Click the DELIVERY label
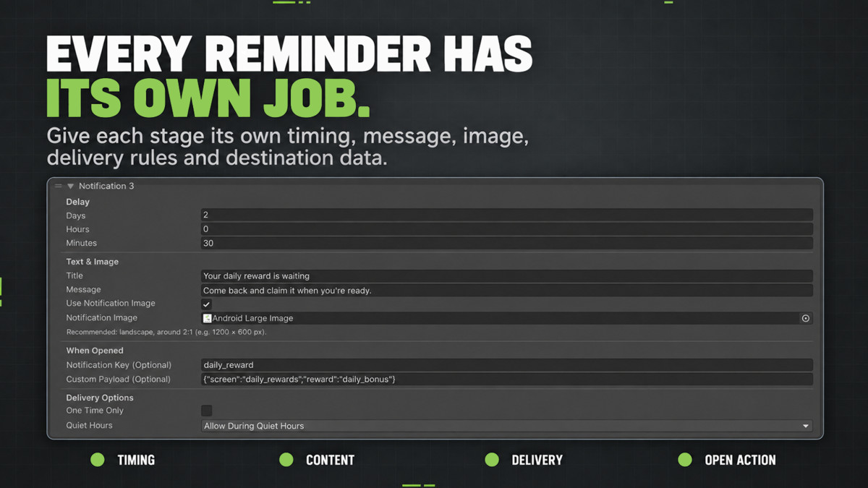The image size is (868, 488). click(537, 460)
